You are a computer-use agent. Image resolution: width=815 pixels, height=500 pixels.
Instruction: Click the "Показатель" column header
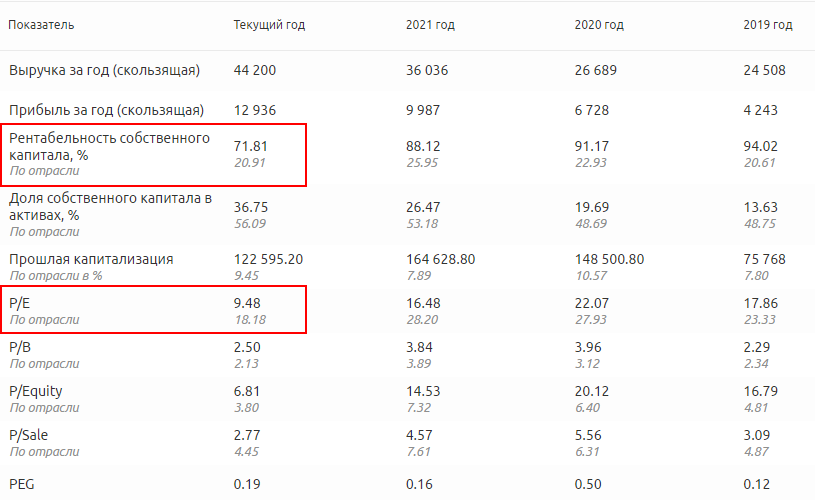click(x=41, y=25)
